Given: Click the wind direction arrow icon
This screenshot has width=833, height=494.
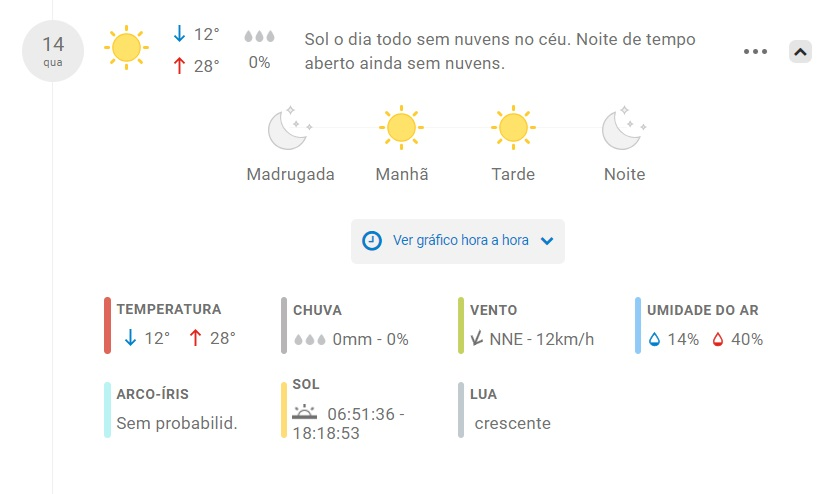Looking at the screenshot, I should coord(477,338).
